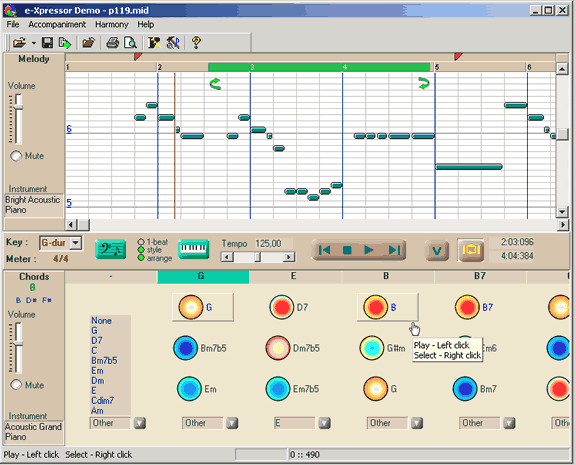Click the Tempo slider thumb

click(258, 257)
